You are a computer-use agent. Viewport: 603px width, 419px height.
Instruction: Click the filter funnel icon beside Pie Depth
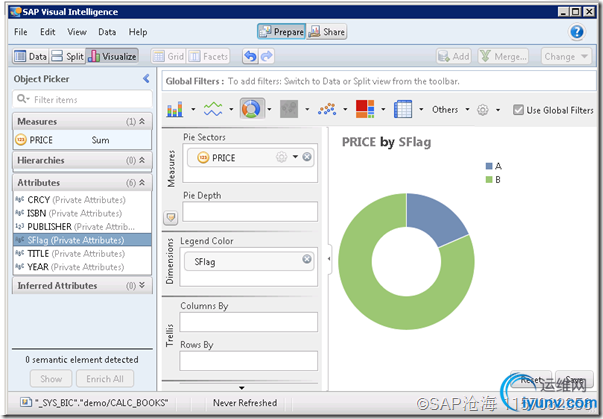[x=171, y=218]
